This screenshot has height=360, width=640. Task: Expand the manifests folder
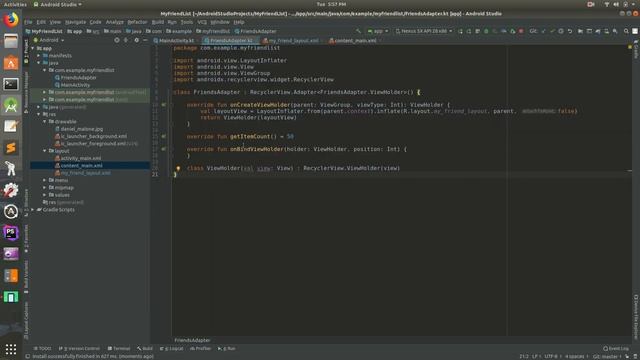pyautogui.click(x=39, y=56)
